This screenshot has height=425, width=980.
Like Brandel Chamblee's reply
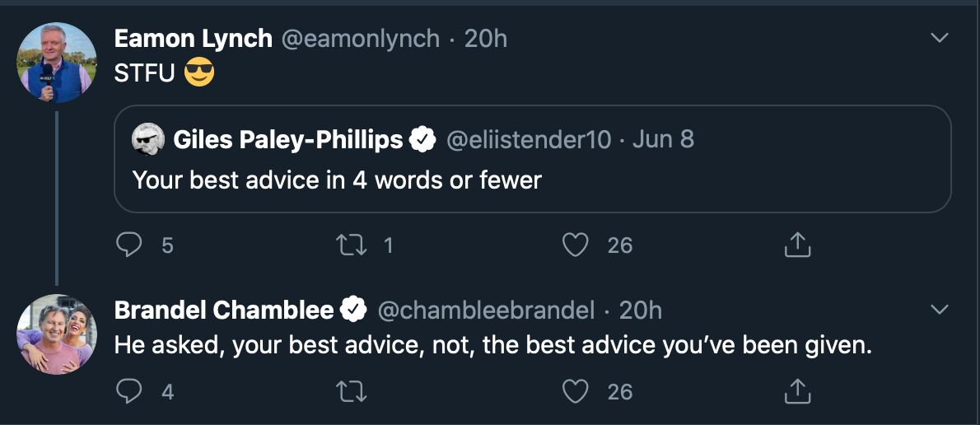(x=575, y=392)
